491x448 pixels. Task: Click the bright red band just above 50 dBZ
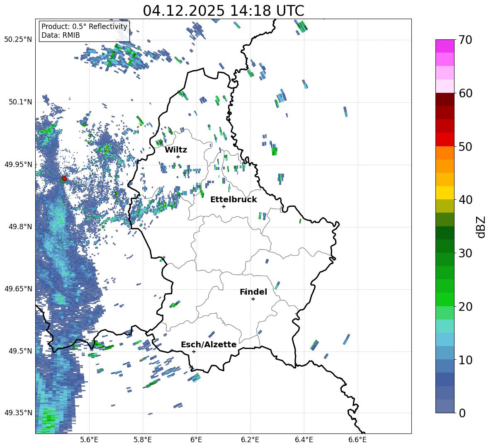445,140
